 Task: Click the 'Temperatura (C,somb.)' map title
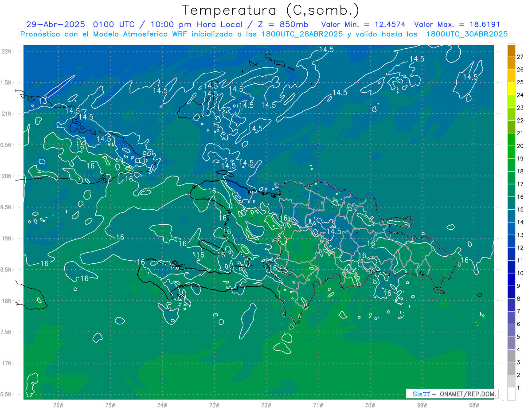271,10
